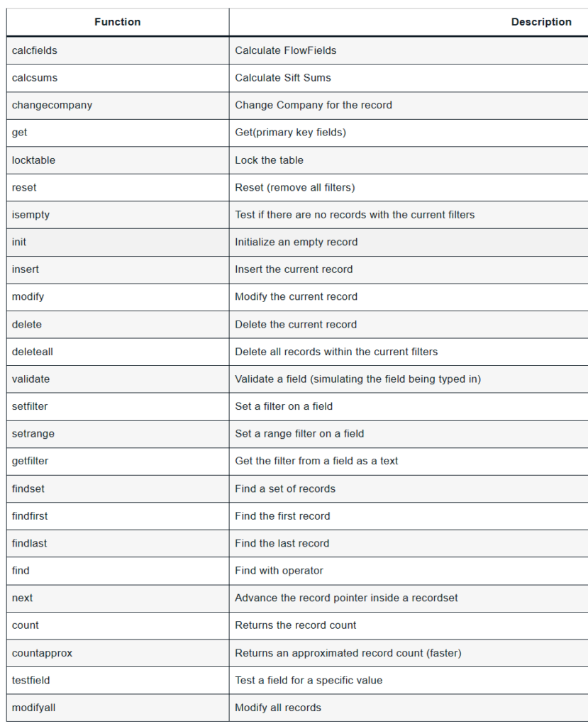Select the locktable function cell

33,160
